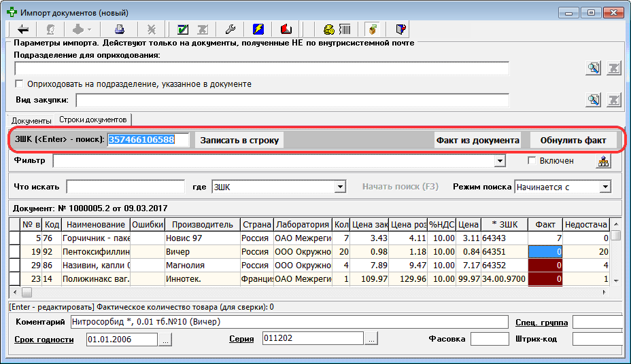Viewport: 631px width, 364px height.
Task: Select the checkbox for the Горчичник row
Action: (13, 238)
